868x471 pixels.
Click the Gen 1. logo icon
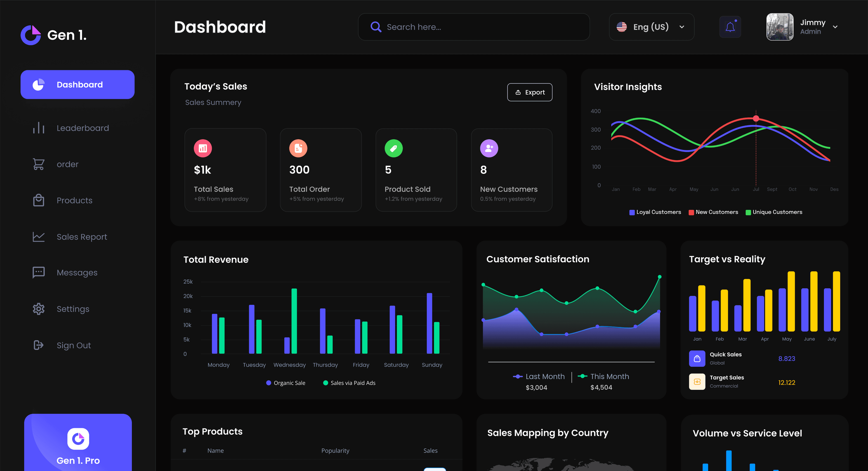tap(31, 35)
